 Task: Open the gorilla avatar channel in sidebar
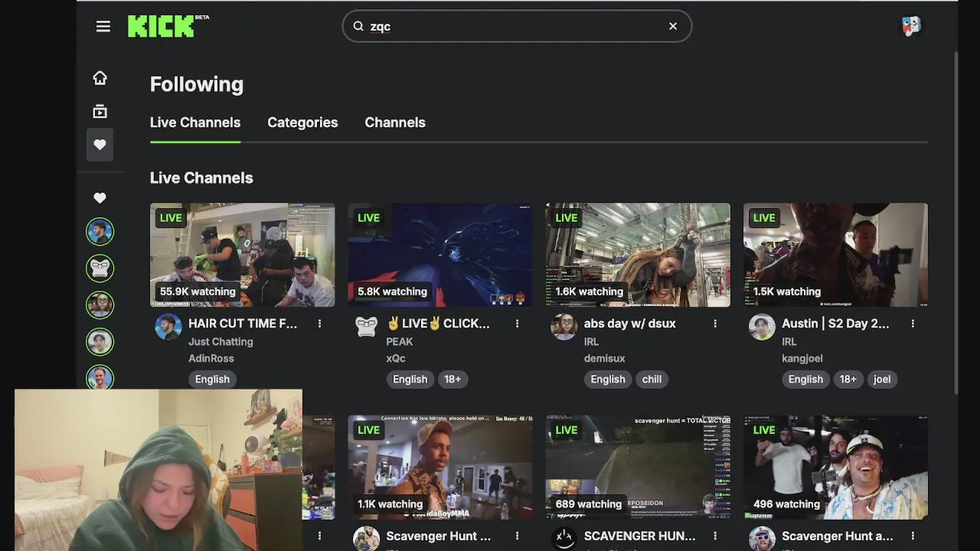100,269
